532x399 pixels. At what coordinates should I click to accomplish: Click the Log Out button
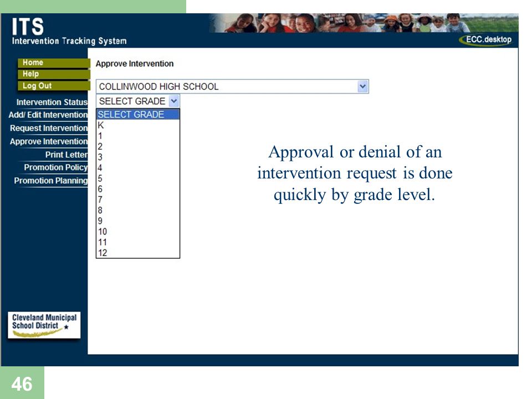click(x=54, y=85)
